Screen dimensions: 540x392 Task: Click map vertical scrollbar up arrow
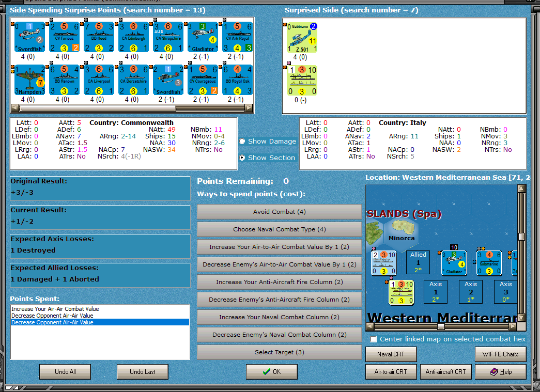(x=521, y=189)
